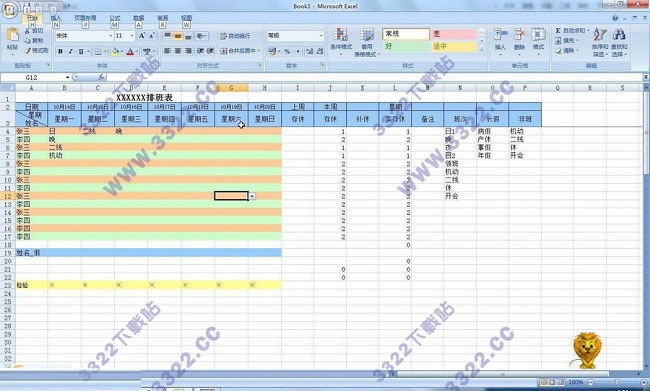Expand the font name dropdown

(111, 36)
